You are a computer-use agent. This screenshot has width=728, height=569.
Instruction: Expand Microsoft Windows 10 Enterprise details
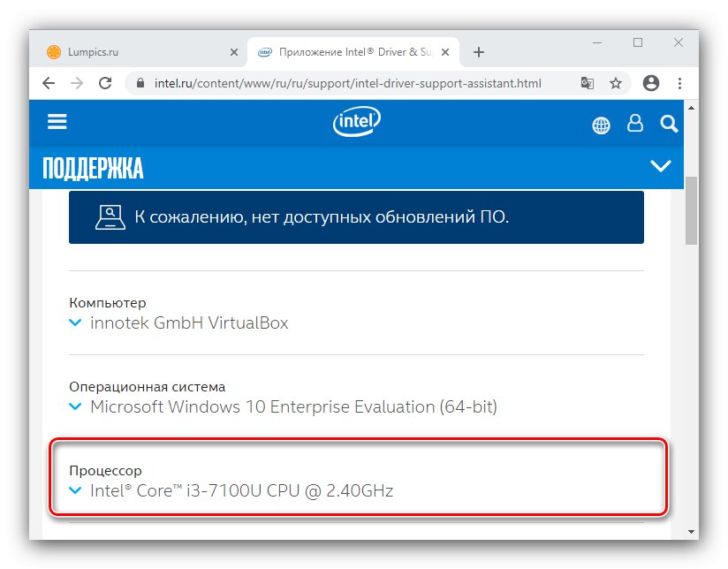click(76, 407)
